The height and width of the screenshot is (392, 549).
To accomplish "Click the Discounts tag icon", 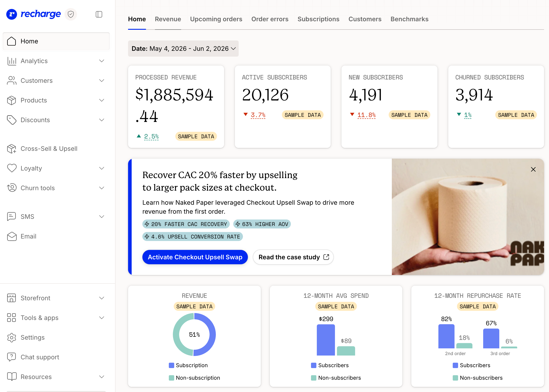I will click(12, 120).
